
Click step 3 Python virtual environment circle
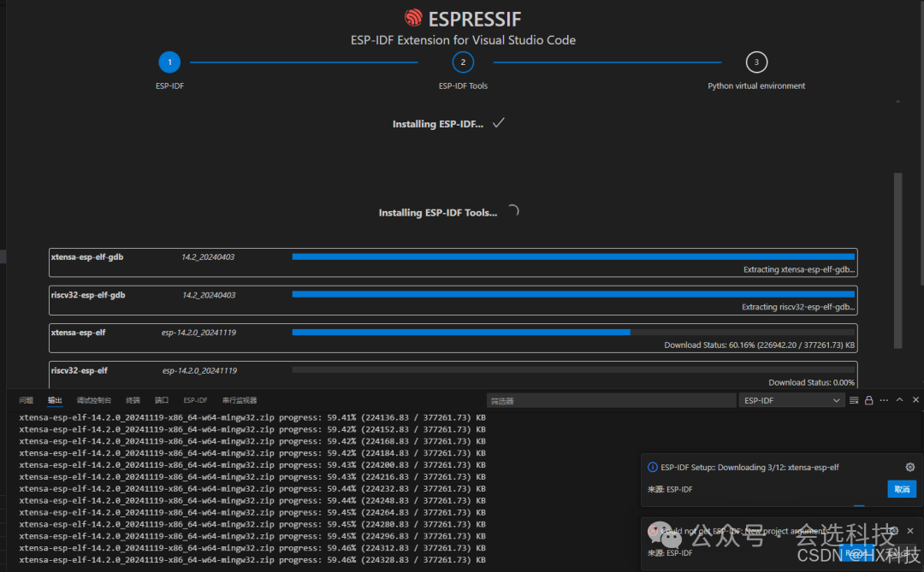click(756, 62)
